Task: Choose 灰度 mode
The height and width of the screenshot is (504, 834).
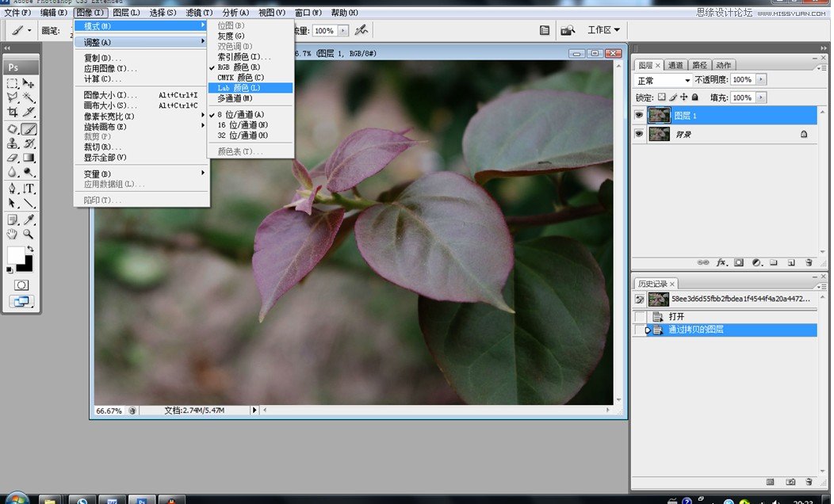Action: click(251, 36)
